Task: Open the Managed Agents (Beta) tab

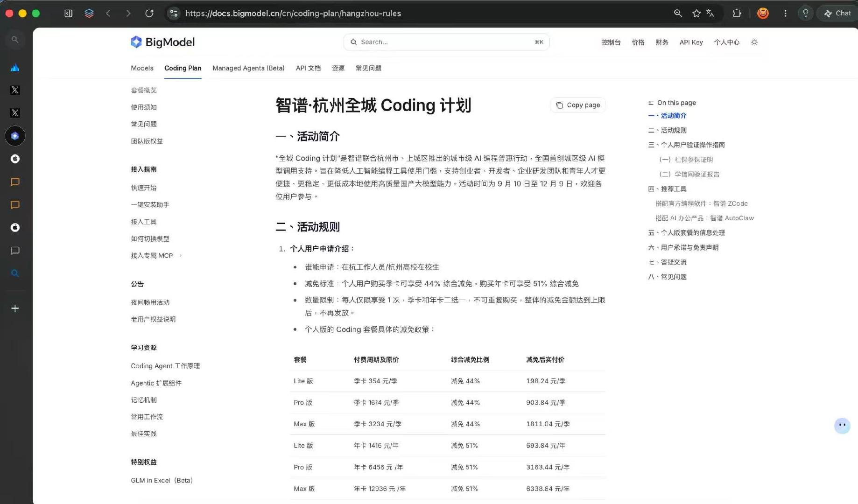Action: [248, 68]
